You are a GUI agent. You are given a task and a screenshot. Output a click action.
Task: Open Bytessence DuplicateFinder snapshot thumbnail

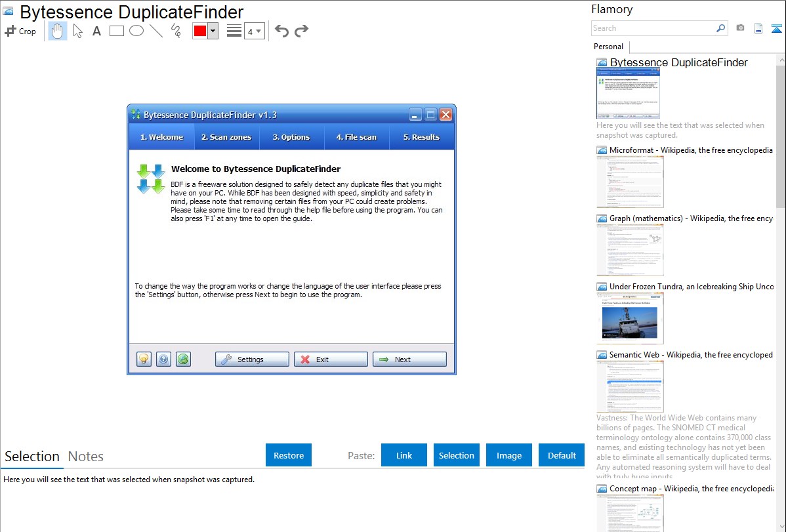click(628, 93)
